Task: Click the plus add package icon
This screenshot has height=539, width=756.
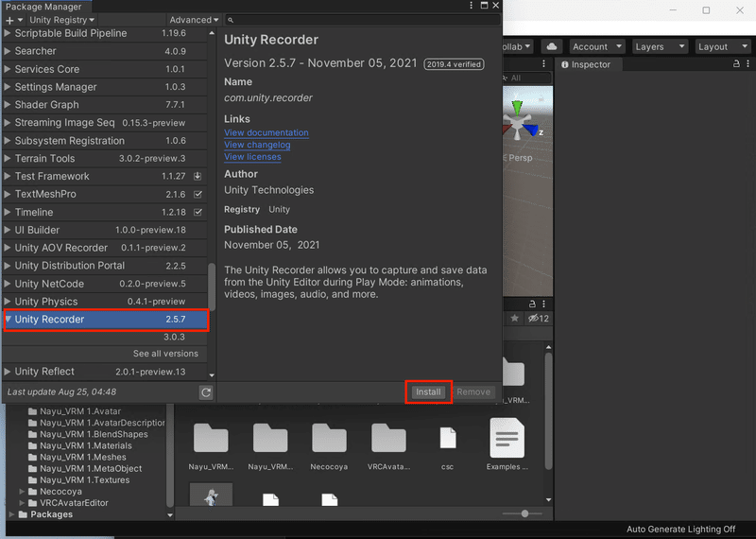Action: pyautogui.click(x=9, y=20)
